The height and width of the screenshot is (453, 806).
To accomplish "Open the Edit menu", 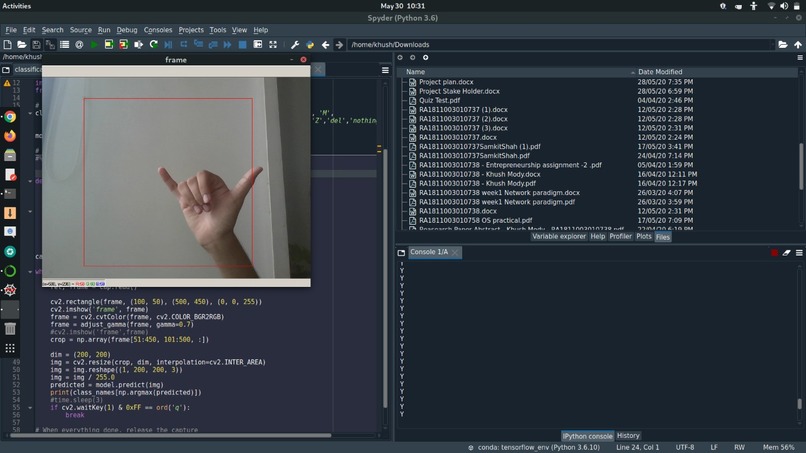I will [x=29, y=30].
